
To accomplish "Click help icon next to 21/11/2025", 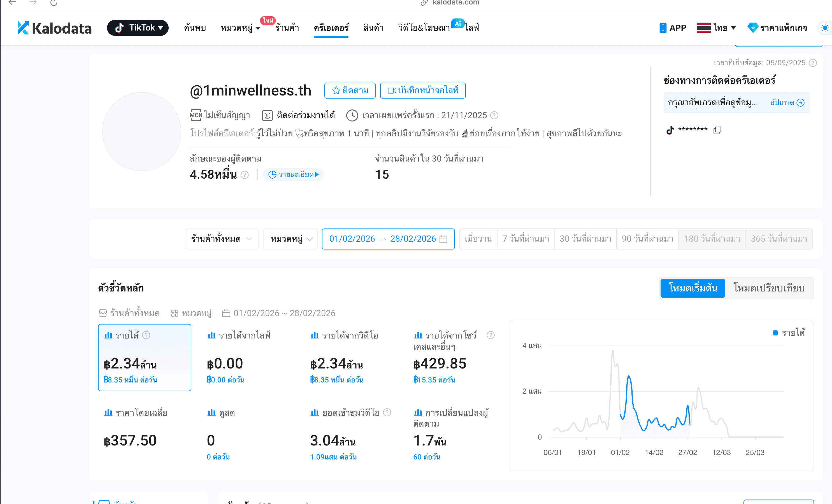I will tap(494, 115).
